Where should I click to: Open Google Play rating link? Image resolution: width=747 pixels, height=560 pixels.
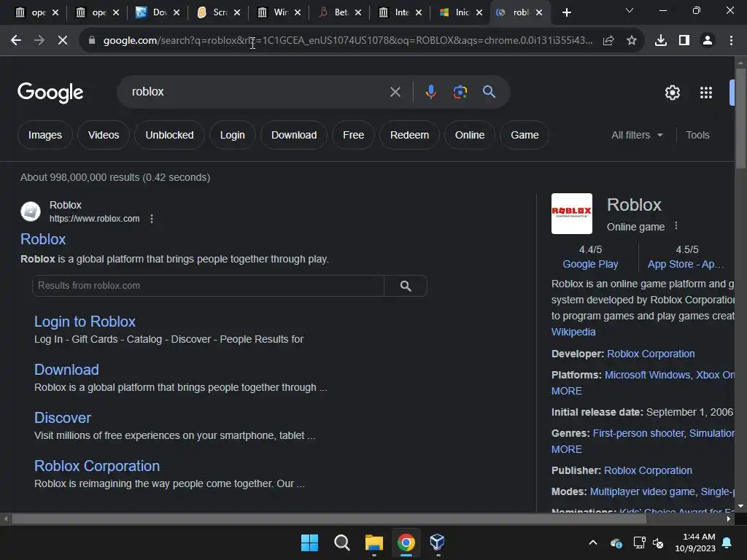pos(590,264)
